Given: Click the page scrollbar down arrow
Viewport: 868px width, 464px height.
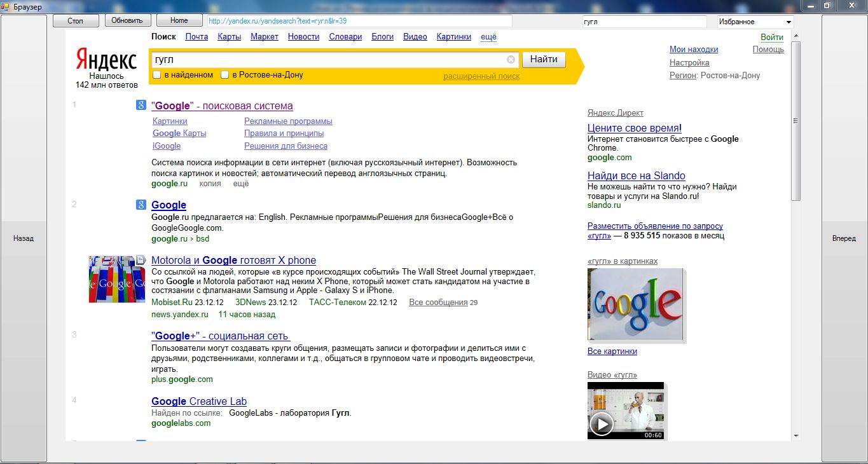Looking at the screenshot, I should pos(796,435).
